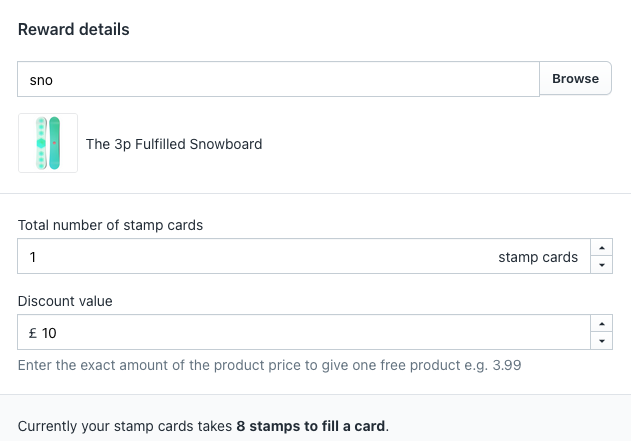Click the 'Discount value' label

(65, 301)
